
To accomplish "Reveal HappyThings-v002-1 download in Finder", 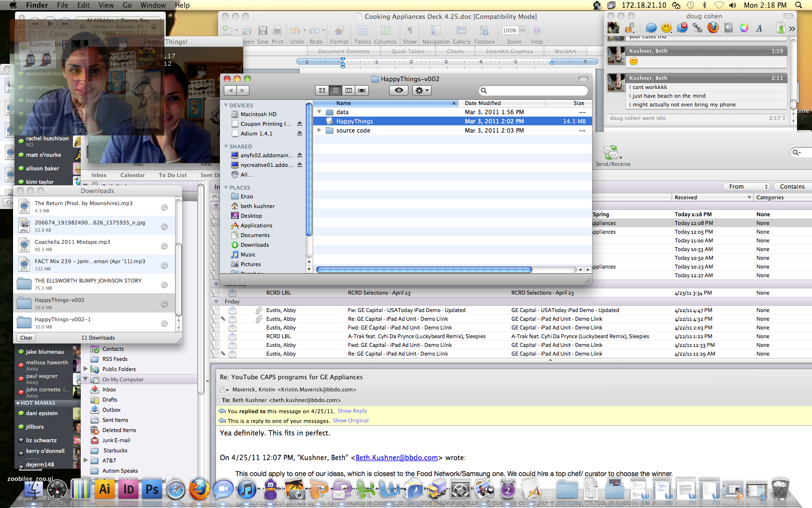I will (164, 323).
